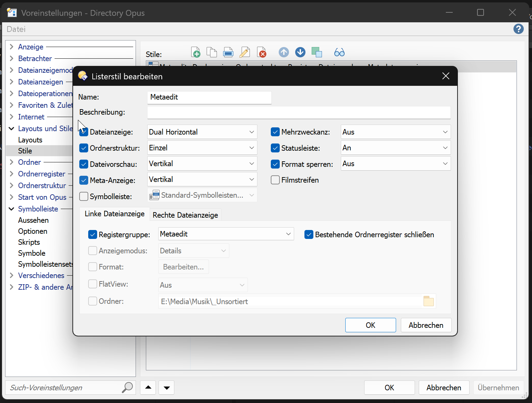The image size is (532, 403).
Task: Move style up with blue up arrow
Action: click(x=284, y=52)
